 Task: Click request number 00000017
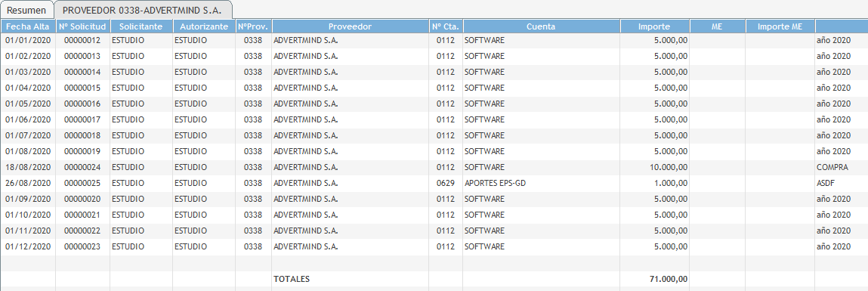(x=82, y=119)
